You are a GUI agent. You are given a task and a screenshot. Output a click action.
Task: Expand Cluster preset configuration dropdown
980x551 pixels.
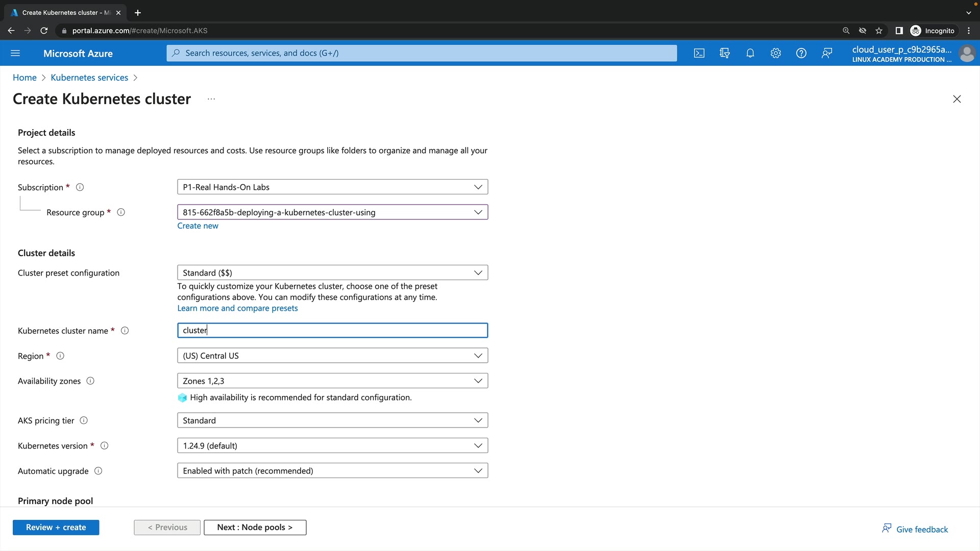332,273
